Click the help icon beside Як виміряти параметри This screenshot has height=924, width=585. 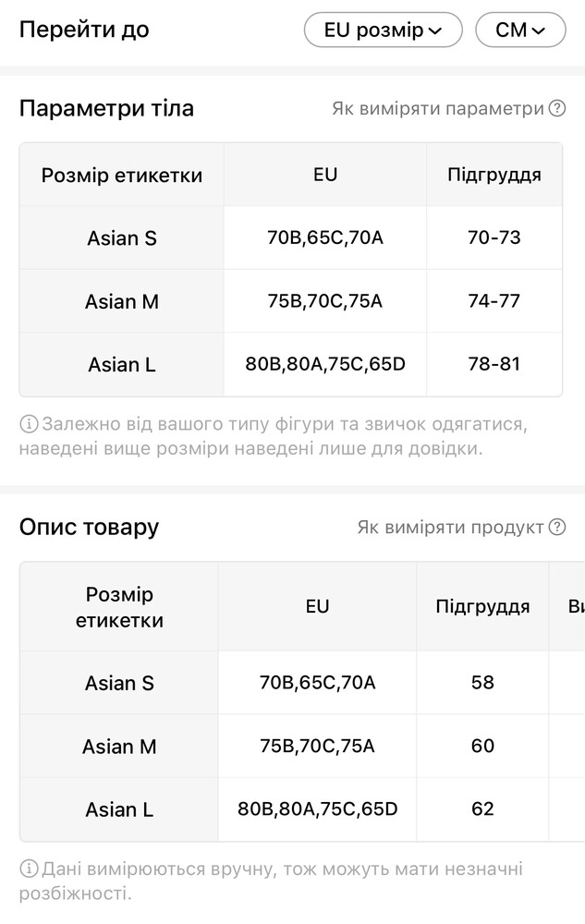[x=557, y=109]
